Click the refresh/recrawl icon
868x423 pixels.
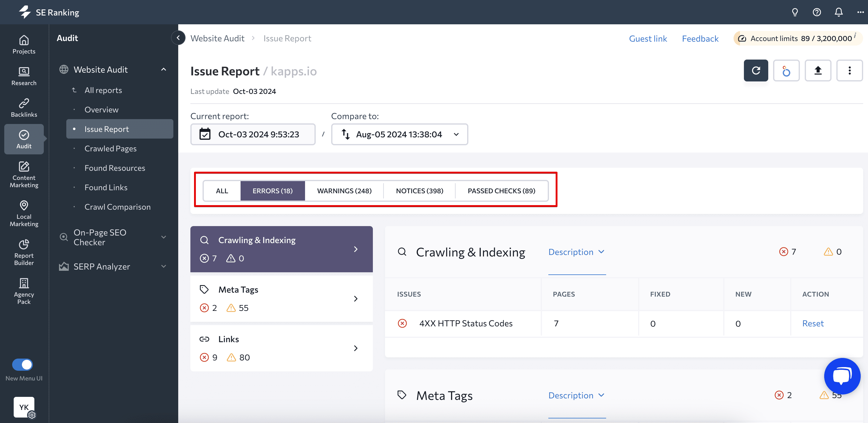756,71
